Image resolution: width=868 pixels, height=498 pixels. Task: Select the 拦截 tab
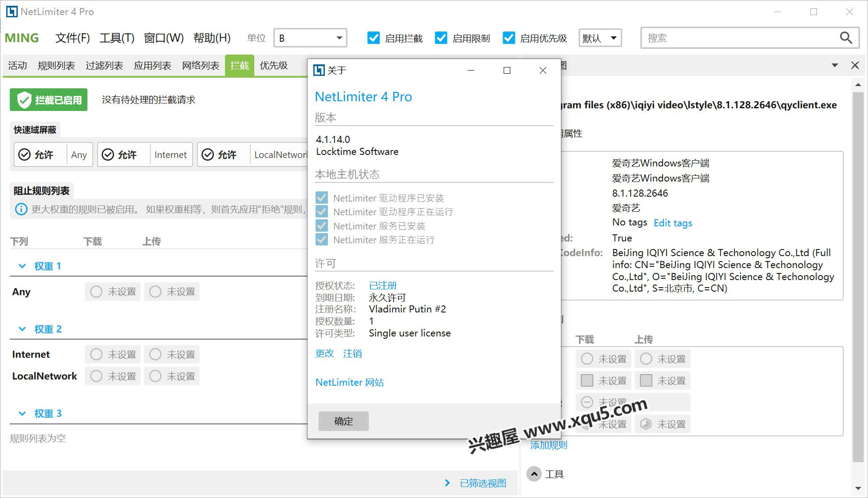240,66
